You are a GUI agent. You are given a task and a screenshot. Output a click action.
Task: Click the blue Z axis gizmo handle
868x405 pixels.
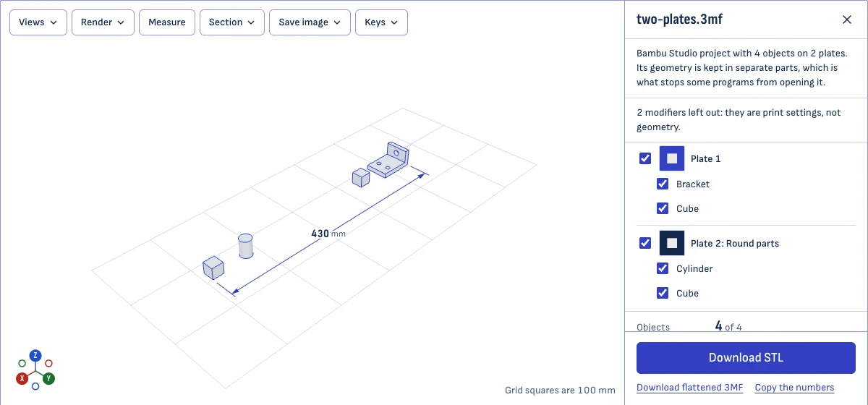[35, 355]
